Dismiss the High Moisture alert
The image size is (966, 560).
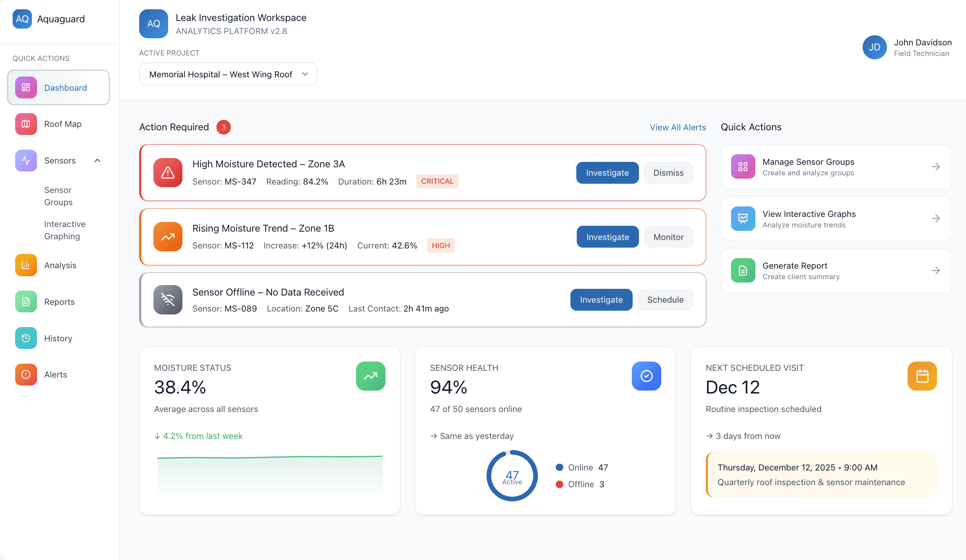point(668,173)
